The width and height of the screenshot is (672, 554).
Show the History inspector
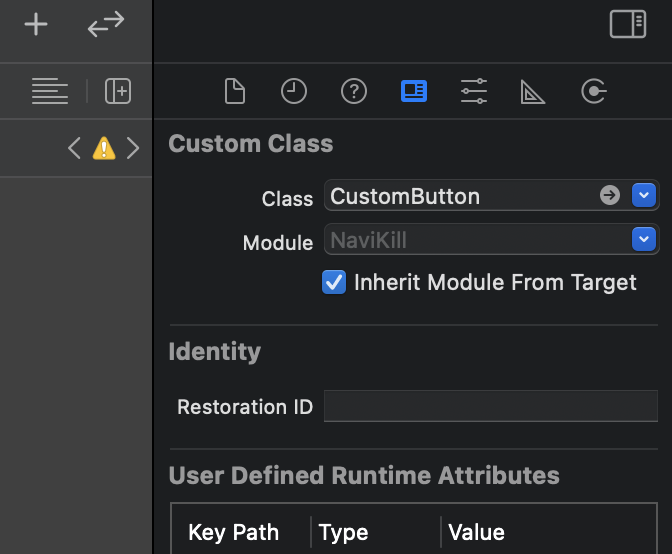click(x=293, y=92)
